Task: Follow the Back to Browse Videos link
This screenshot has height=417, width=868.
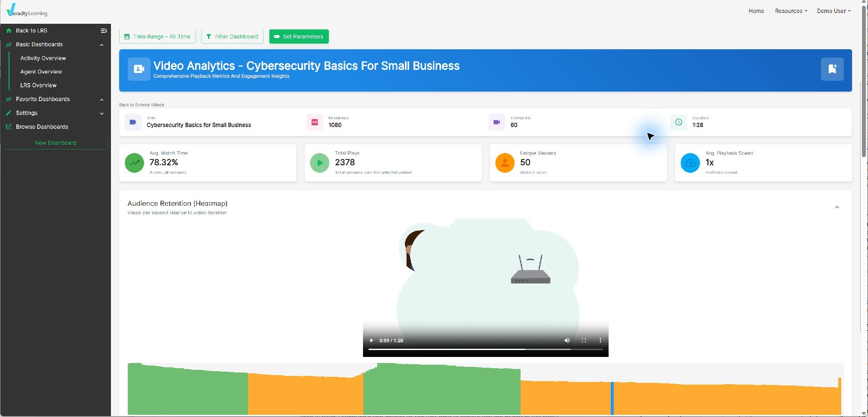Action: [x=142, y=105]
